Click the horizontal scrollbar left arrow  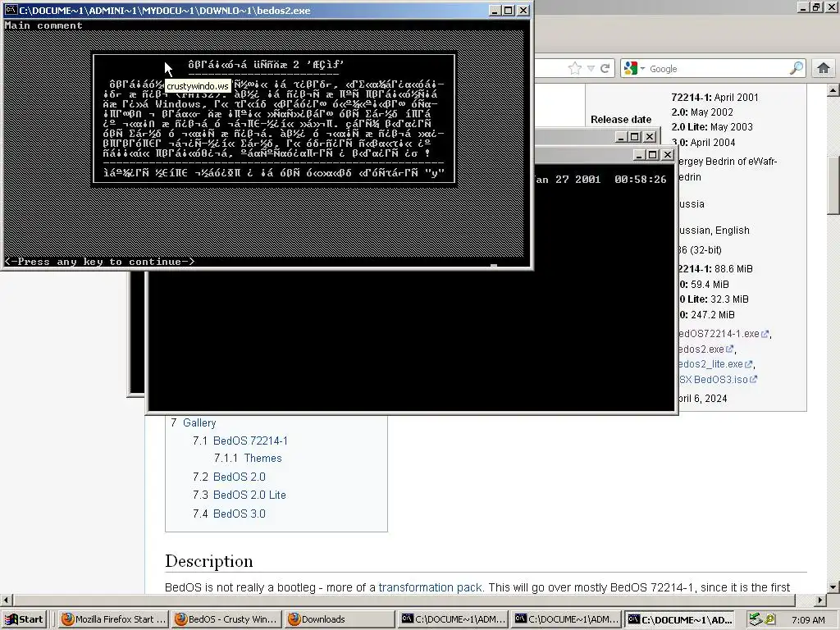coord(6,600)
